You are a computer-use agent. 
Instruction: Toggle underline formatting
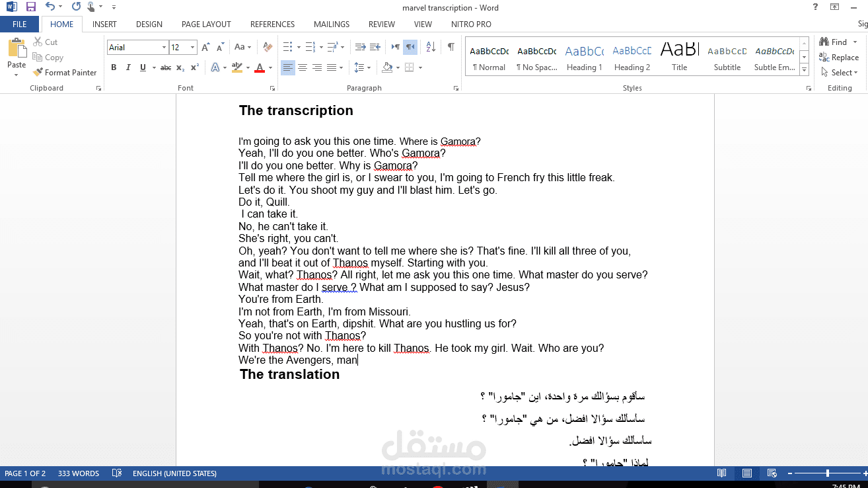pos(142,67)
